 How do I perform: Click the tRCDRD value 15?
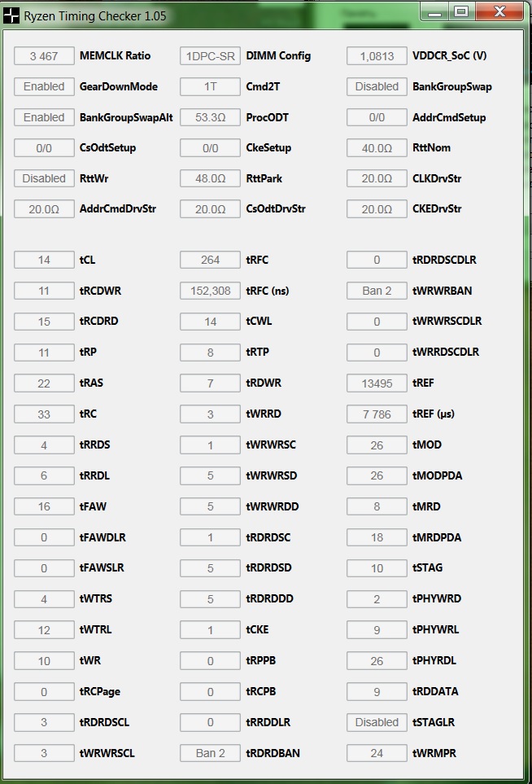pos(44,322)
